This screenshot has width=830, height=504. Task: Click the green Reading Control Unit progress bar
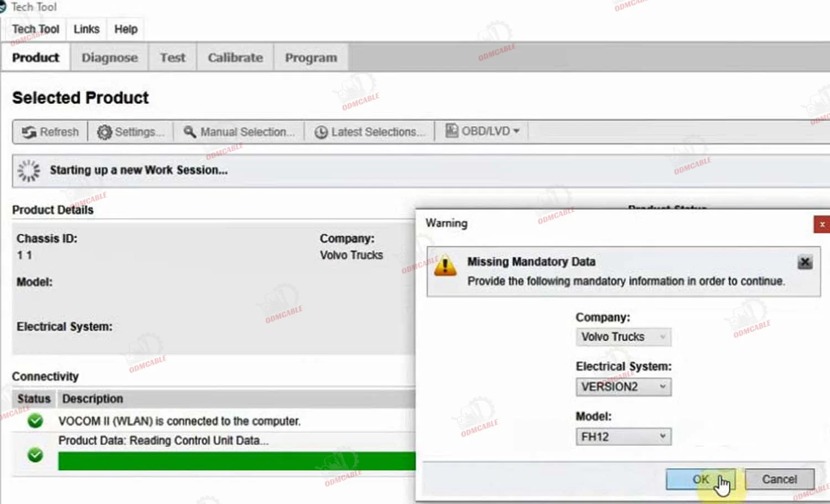236,461
